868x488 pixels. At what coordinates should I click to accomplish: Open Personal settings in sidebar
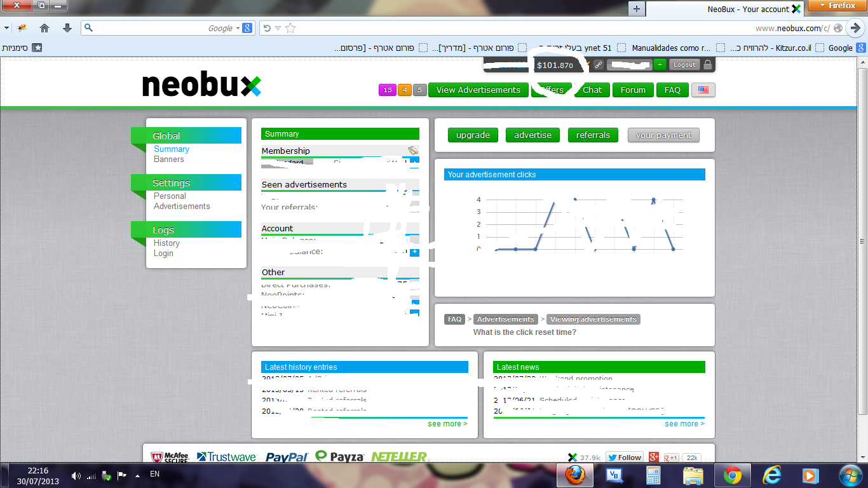pos(170,196)
